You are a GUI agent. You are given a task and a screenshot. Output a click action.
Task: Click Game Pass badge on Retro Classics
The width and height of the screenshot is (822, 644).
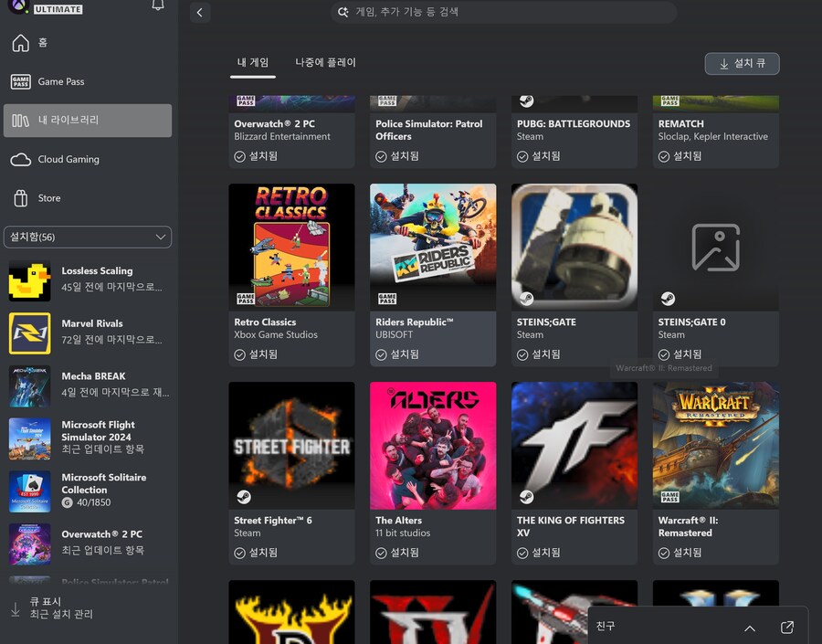246,299
